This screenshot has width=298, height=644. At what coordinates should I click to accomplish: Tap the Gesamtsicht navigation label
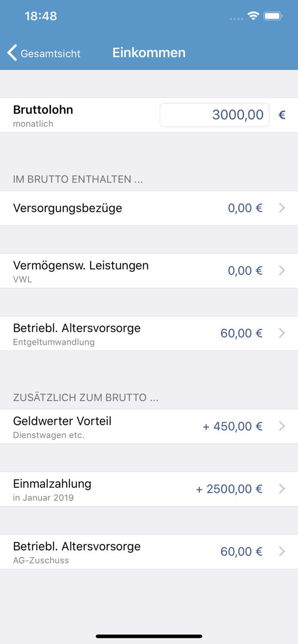(52, 53)
